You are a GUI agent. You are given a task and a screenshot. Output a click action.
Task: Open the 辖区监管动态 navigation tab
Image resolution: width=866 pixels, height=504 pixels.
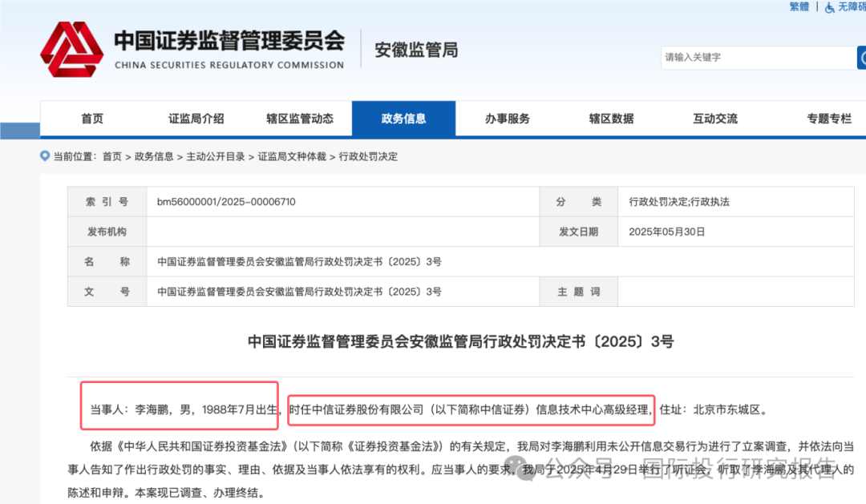(300, 118)
